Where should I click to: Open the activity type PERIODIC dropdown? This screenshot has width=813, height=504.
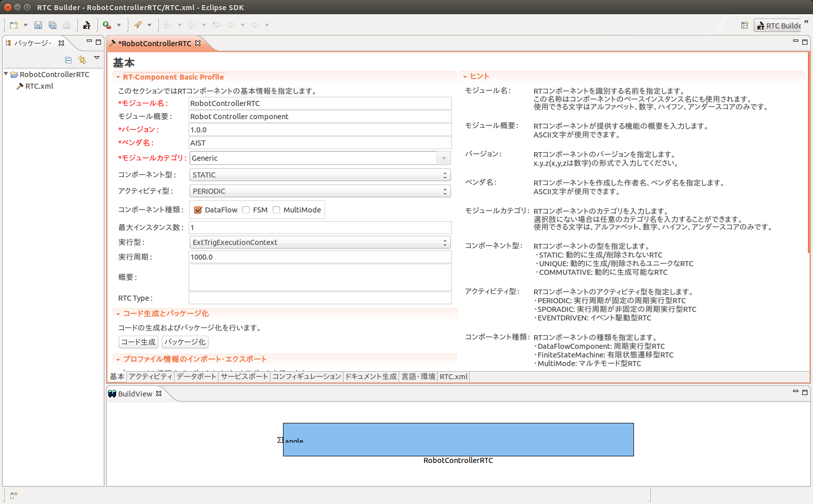[320, 191]
